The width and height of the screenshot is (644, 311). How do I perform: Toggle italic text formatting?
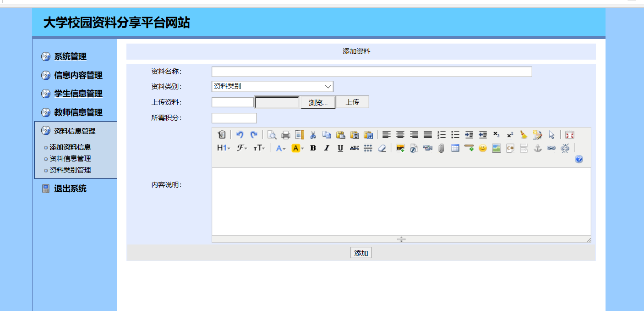[327, 148]
